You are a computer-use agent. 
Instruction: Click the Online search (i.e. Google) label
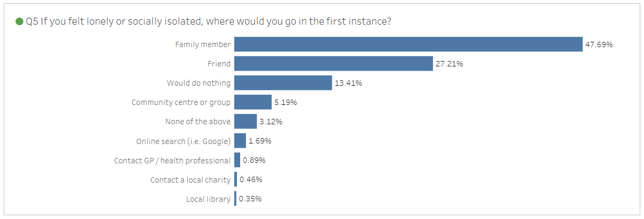tap(183, 141)
